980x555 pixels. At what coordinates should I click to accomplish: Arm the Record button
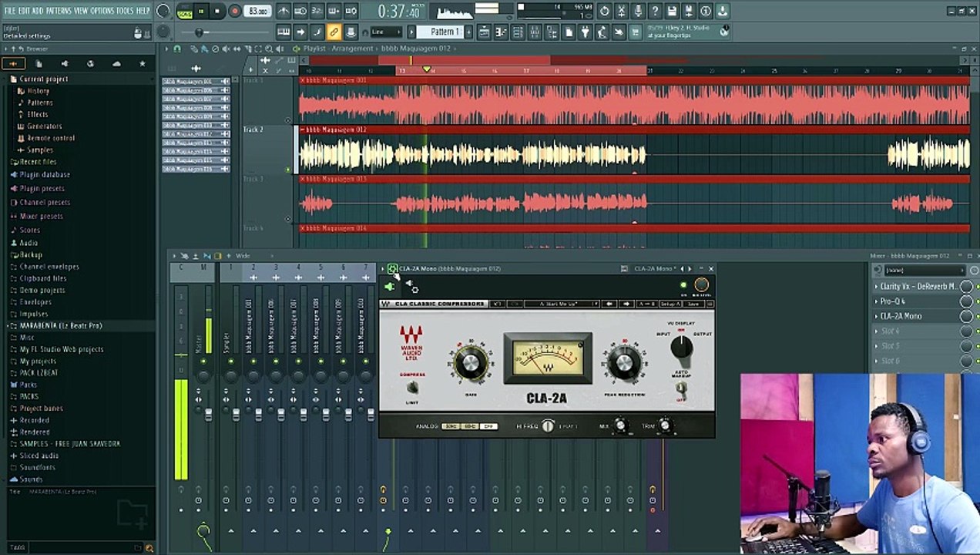(x=234, y=12)
